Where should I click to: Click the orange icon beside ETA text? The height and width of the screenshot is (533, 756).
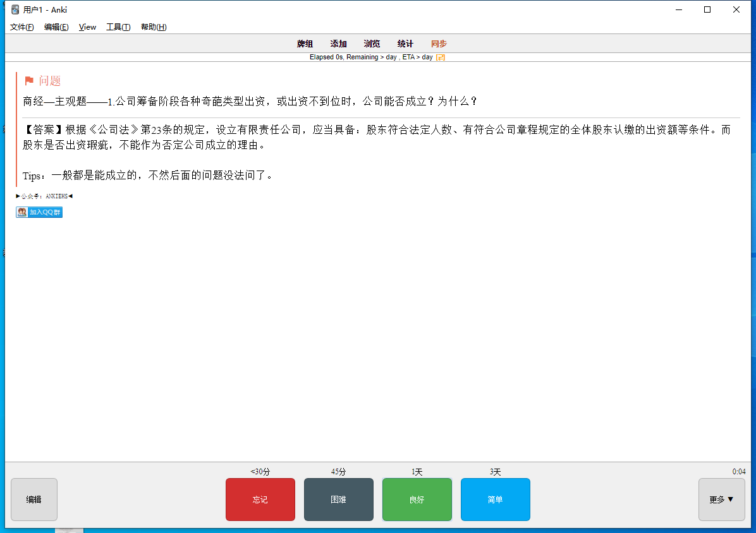(x=440, y=57)
